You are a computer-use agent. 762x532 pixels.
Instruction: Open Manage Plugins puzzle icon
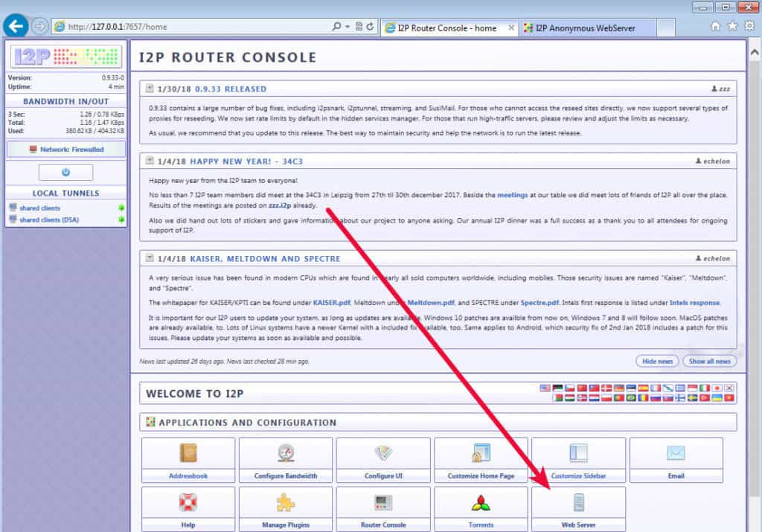pyautogui.click(x=286, y=502)
